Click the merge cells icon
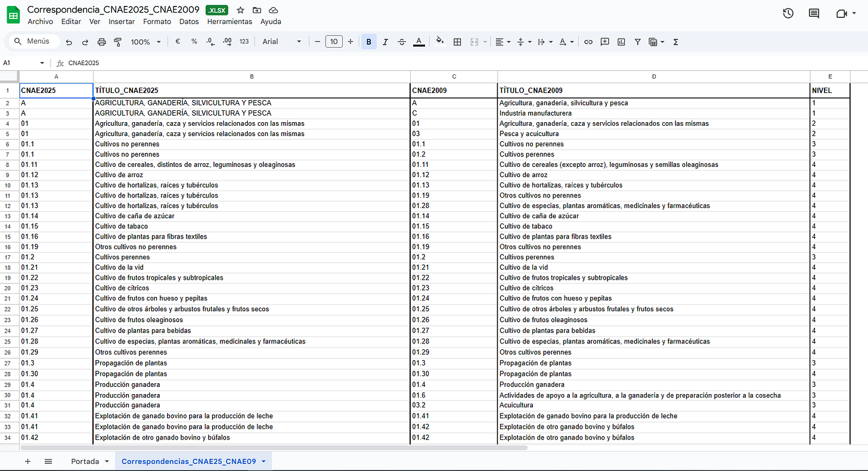Viewport: 868px width, 471px height. pos(475,42)
